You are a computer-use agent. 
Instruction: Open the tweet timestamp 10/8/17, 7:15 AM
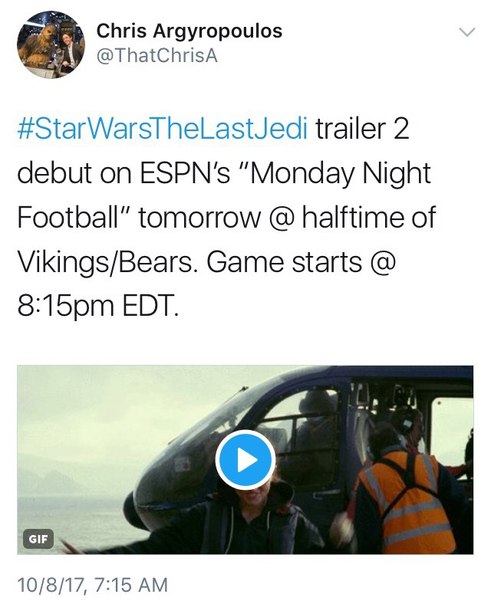pos(93,584)
